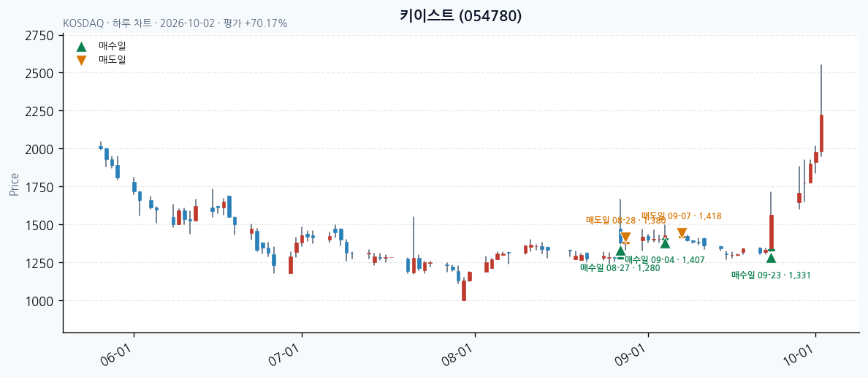The height and width of the screenshot is (377, 868).
Task: Click y-axis value 2500
Action: tap(40, 74)
